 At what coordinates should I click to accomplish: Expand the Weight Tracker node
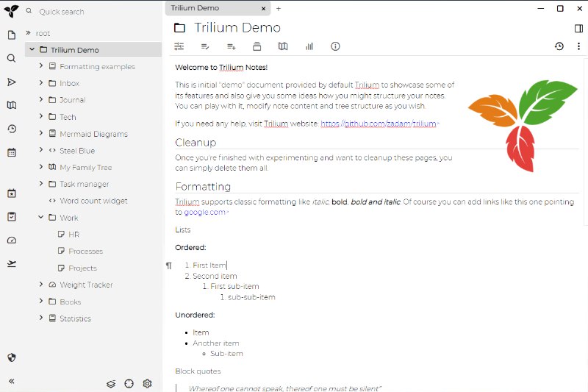41,285
